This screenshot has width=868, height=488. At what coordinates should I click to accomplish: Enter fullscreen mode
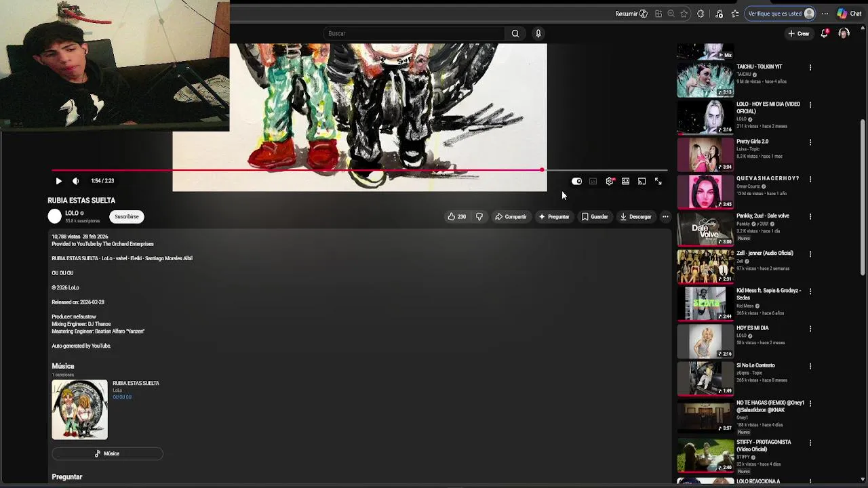point(658,181)
